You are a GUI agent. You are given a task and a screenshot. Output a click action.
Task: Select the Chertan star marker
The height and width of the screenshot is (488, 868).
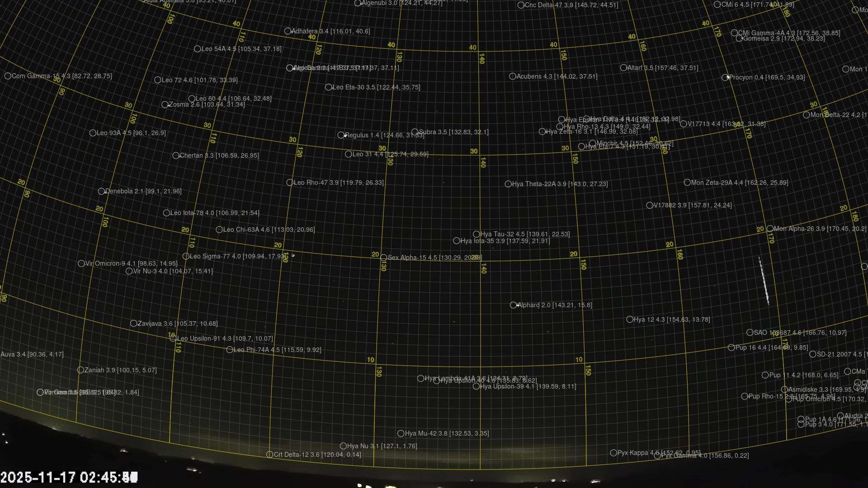[176, 156]
